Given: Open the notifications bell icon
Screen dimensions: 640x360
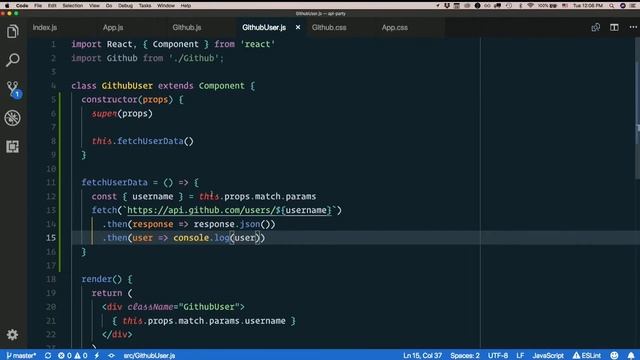Looking at the screenshot, I should [631, 356].
